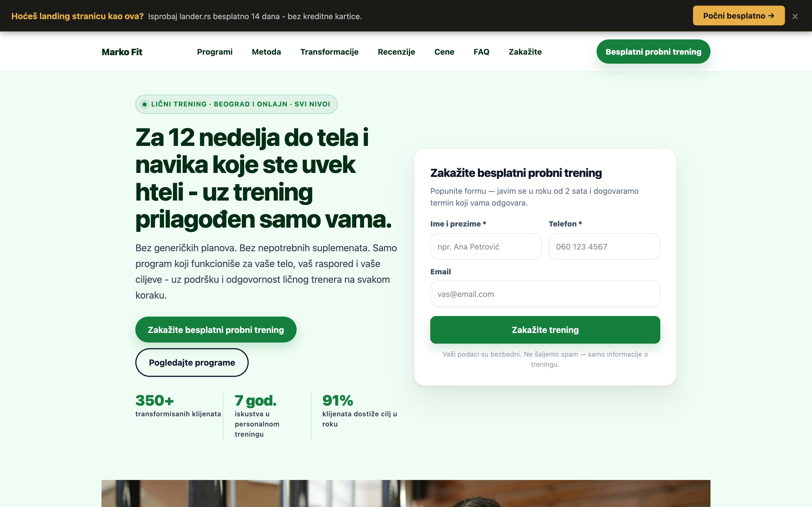Focus the Ime i prezime field
Viewport: 812px width, 507px height.
coord(486,246)
